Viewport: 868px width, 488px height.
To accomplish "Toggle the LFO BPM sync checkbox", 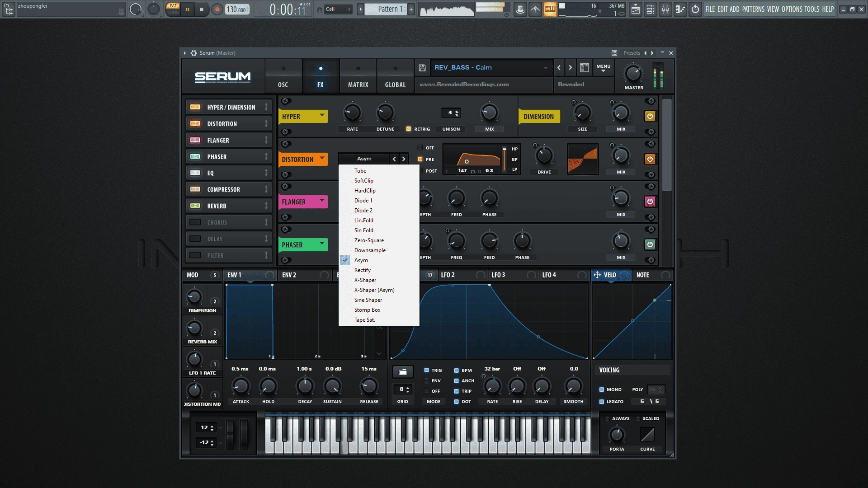I will tap(456, 370).
